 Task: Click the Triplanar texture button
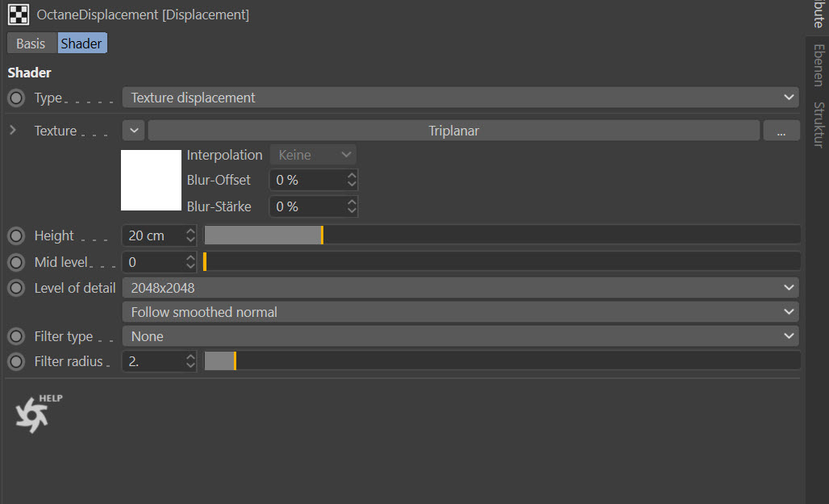[453, 131]
